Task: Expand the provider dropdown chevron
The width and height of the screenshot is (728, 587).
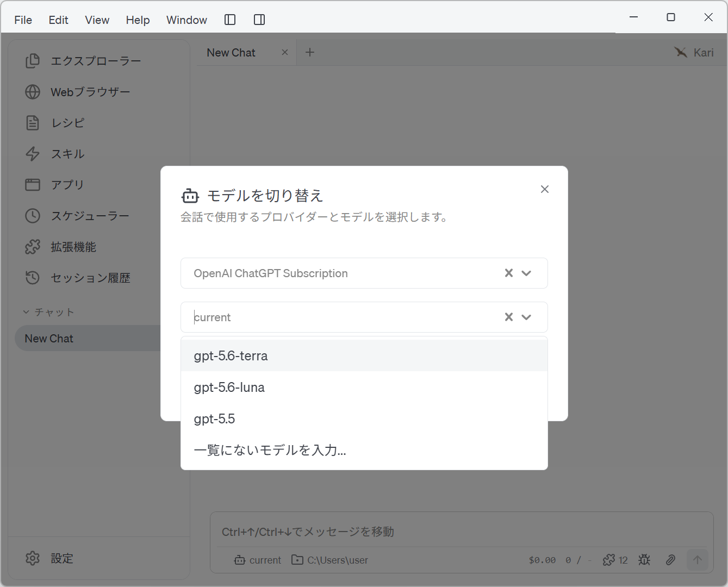Action: point(526,273)
